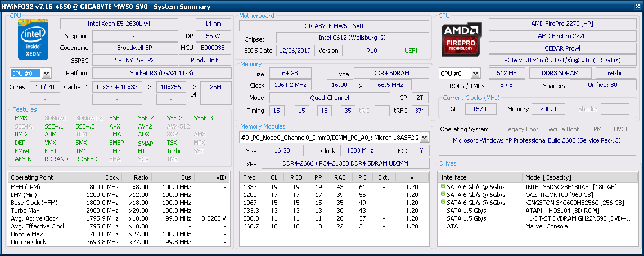Screen dimensions: 644x256
Task: Select the 666.7 frequency timing row
Action: pyautogui.click(x=334, y=226)
